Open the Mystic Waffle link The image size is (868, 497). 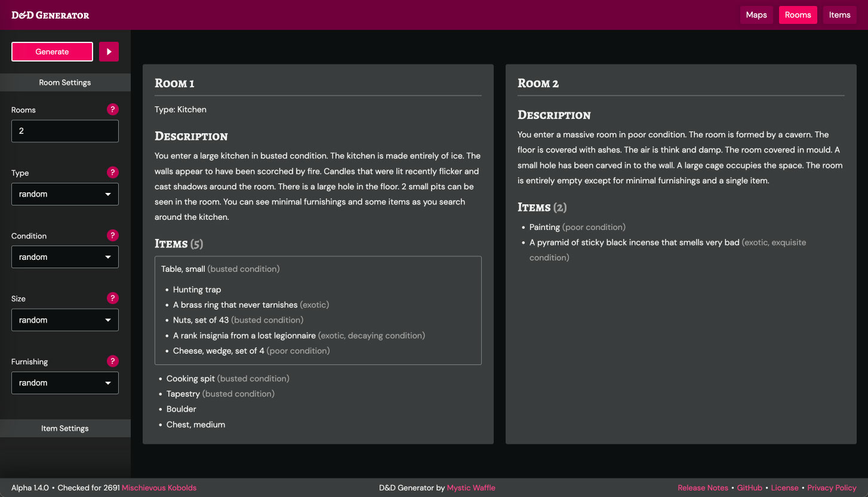tap(471, 487)
